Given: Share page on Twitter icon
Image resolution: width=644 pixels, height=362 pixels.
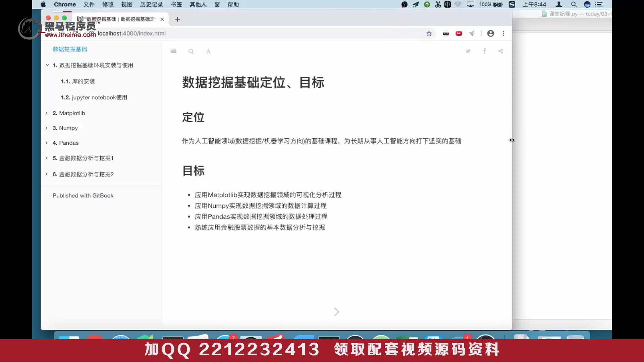Looking at the screenshot, I should 468,51.
